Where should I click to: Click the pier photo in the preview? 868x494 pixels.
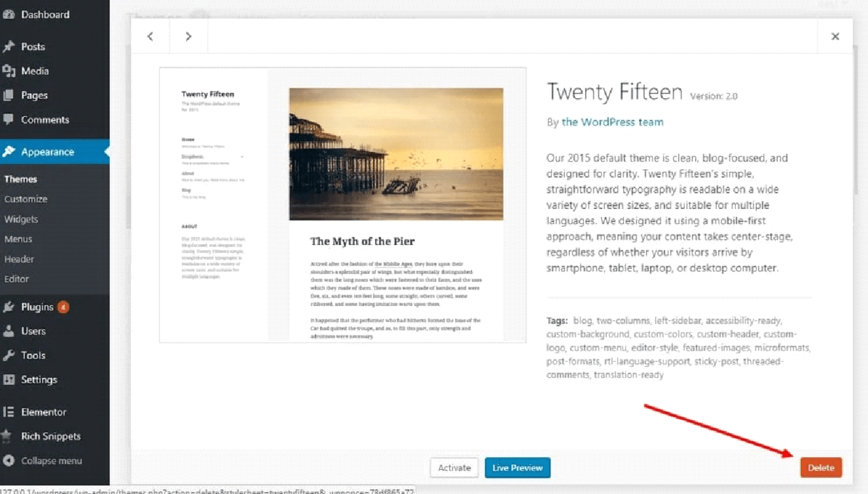396,154
